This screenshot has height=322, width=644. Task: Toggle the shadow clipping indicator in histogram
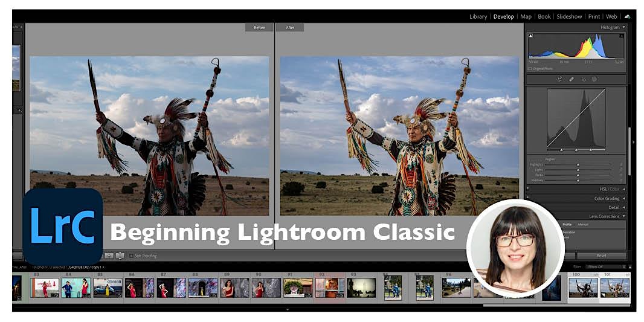[531, 36]
